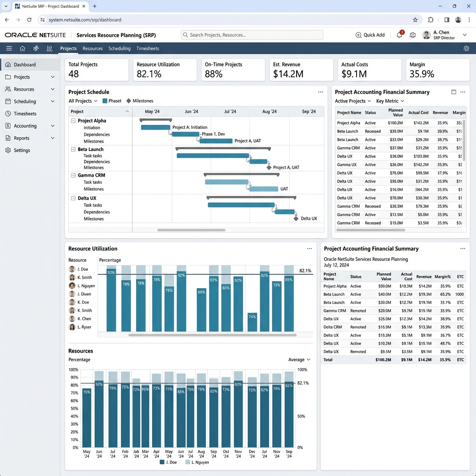Expand the user account chevron

[464, 35]
